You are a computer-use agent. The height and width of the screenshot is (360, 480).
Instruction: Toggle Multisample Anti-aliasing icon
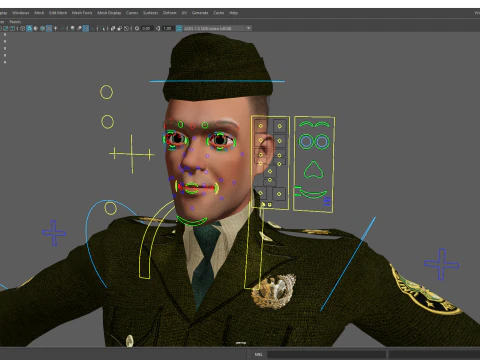86,28
